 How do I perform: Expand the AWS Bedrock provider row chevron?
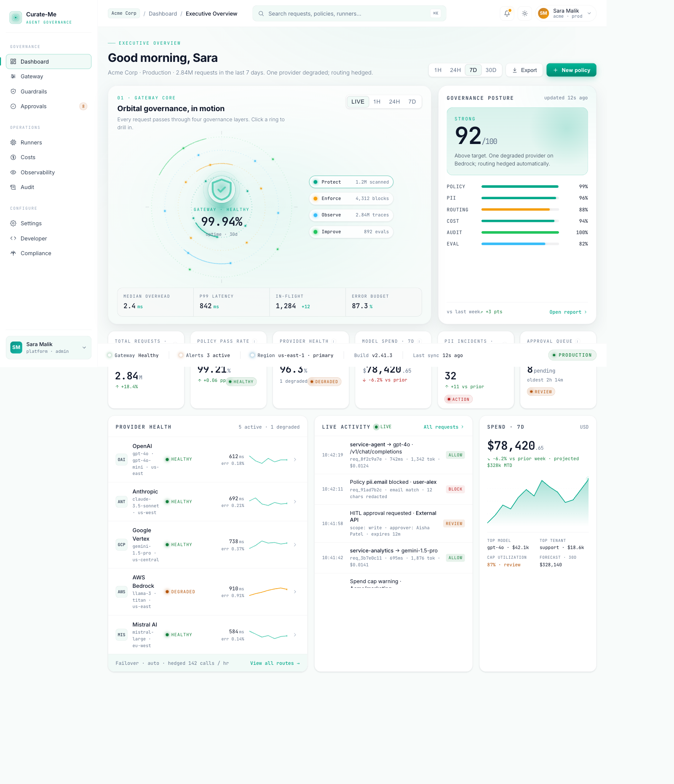295,592
